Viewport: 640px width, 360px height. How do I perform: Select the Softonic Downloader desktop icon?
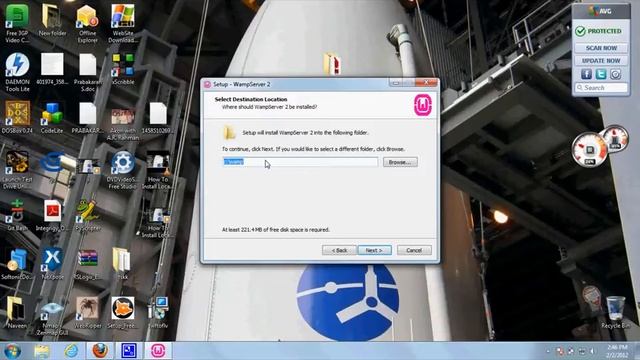[17, 264]
